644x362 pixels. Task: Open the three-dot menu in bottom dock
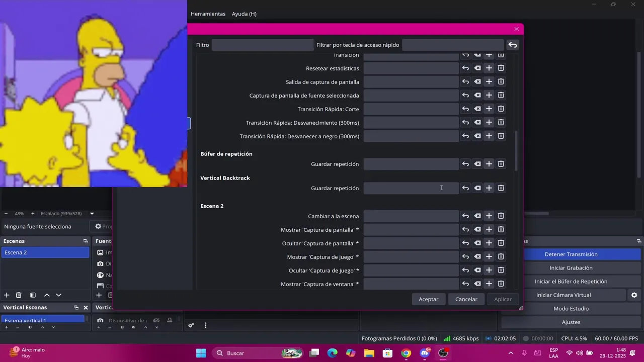pos(205,325)
